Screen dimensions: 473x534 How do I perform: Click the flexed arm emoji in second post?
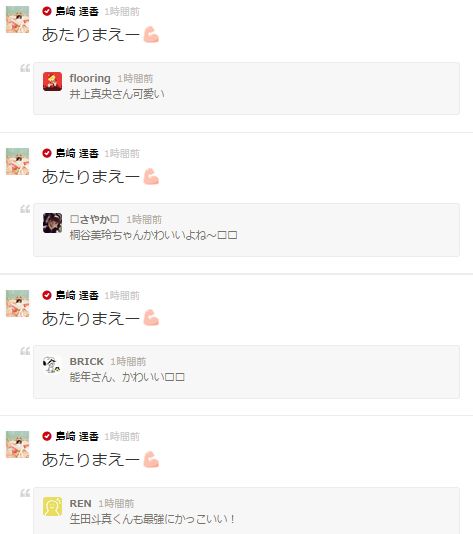tap(151, 177)
